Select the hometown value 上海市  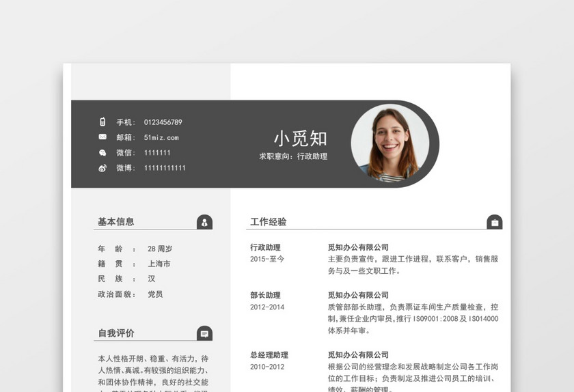(159, 264)
